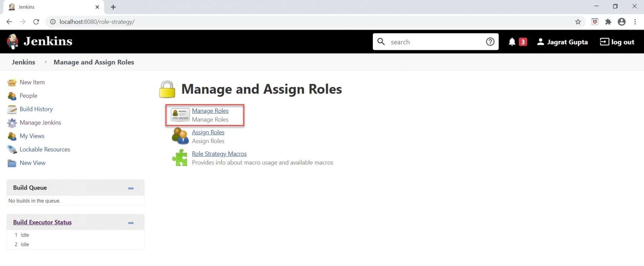The width and height of the screenshot is (644, 266).
Task: Click the user icon next to Jagrat Gupta
Action: click(x=541, y=42)
